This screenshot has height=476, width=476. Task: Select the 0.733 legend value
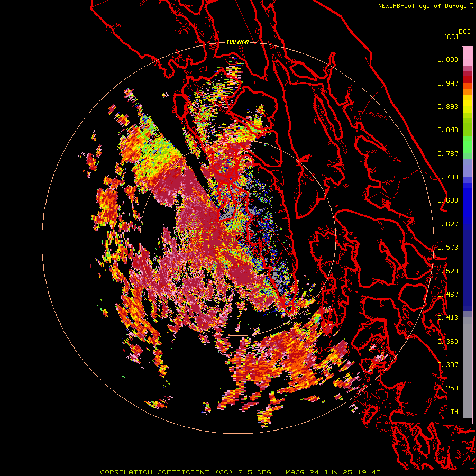(x=448, y=177)
